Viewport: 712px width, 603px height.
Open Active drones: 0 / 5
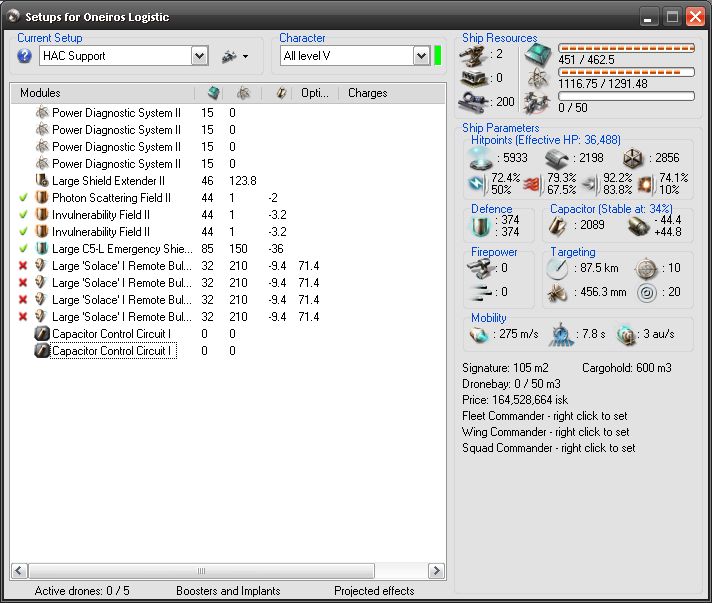coord(82,591)
